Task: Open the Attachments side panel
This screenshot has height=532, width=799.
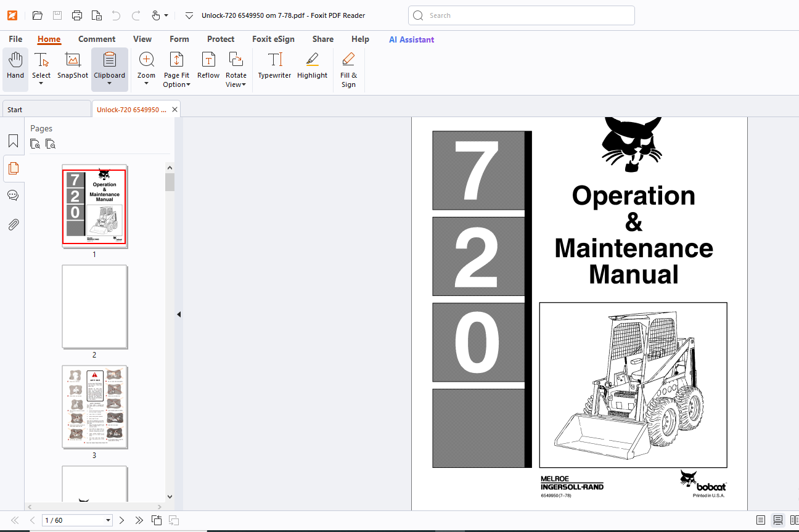Action: pos(13,224)
